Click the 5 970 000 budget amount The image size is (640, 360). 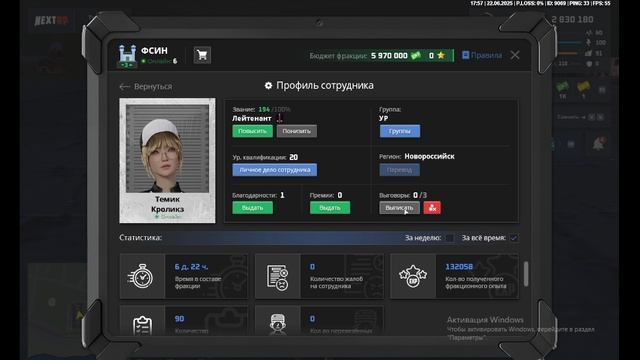tap(389, 56)
